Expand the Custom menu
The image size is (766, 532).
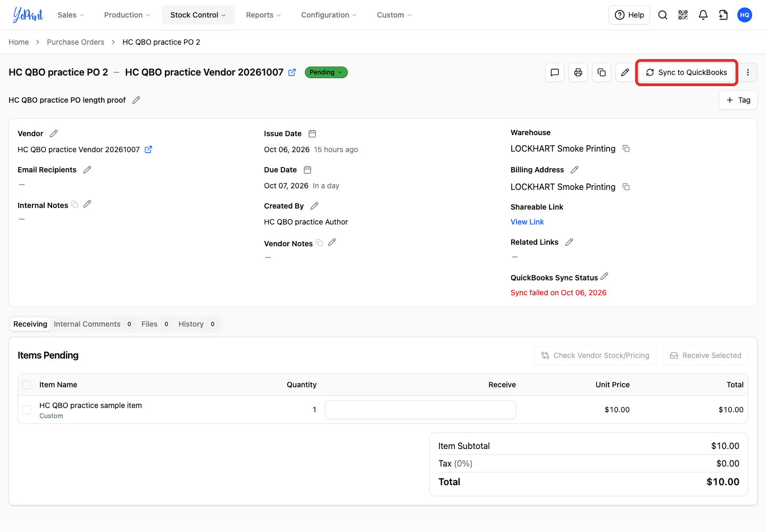pos(394,15)
